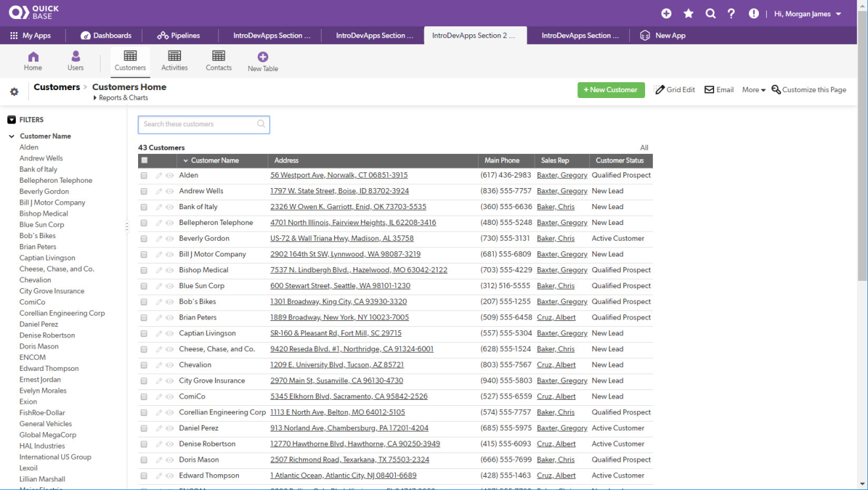The width and height of the screenshot is (868, 490).
Task: Click in the Search these customers field
Action: [x=197, y=124]
